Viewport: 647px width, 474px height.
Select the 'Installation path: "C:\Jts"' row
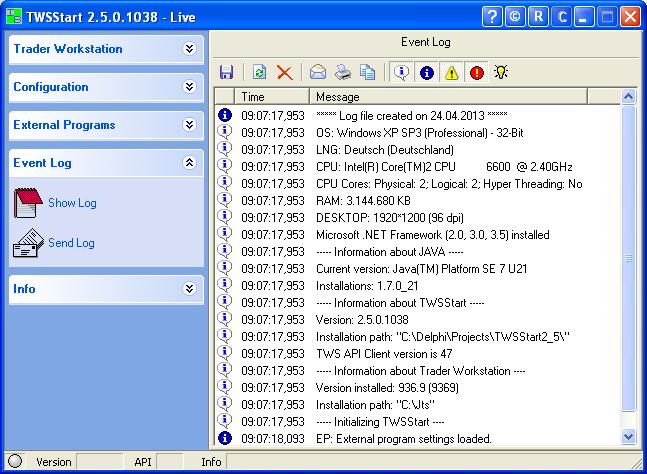(417, 405)
